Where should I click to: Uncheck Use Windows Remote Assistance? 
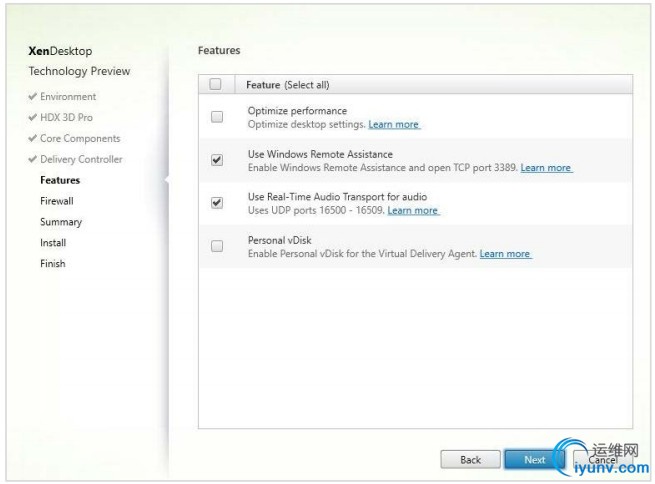[217, 160]
